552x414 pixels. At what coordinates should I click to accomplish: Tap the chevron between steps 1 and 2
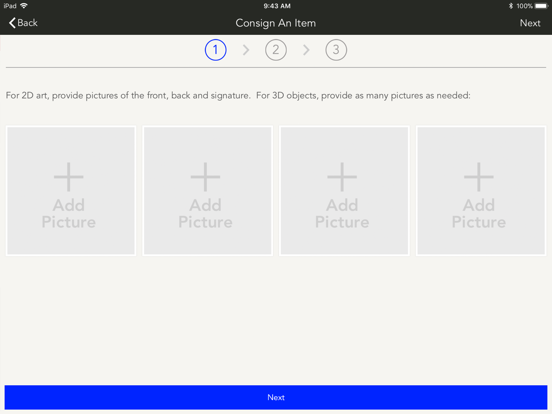[246, 50]
